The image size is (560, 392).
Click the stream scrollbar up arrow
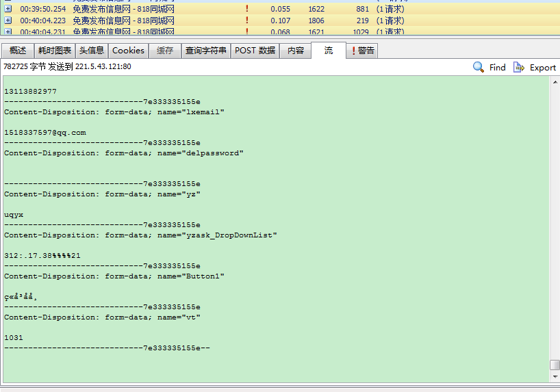[x=555, y=82]
